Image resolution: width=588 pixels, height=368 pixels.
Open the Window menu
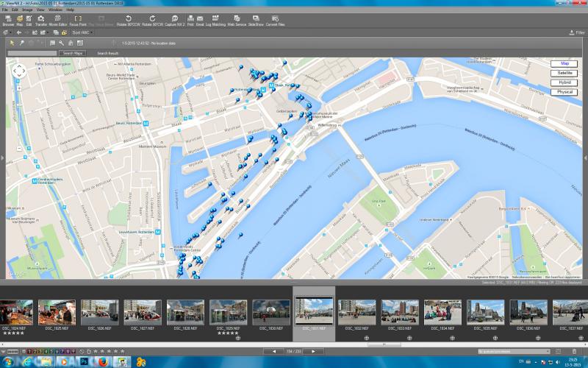click(x=56, y=10)
